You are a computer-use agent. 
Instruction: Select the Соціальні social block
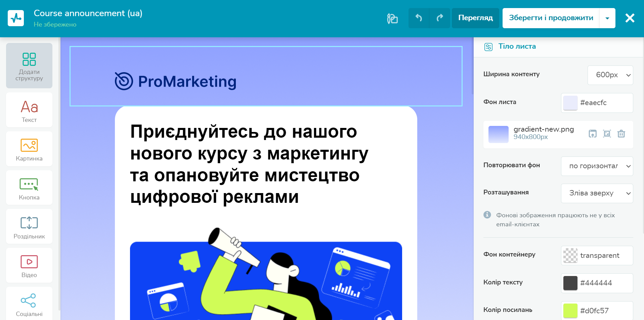tap(29, 304)
